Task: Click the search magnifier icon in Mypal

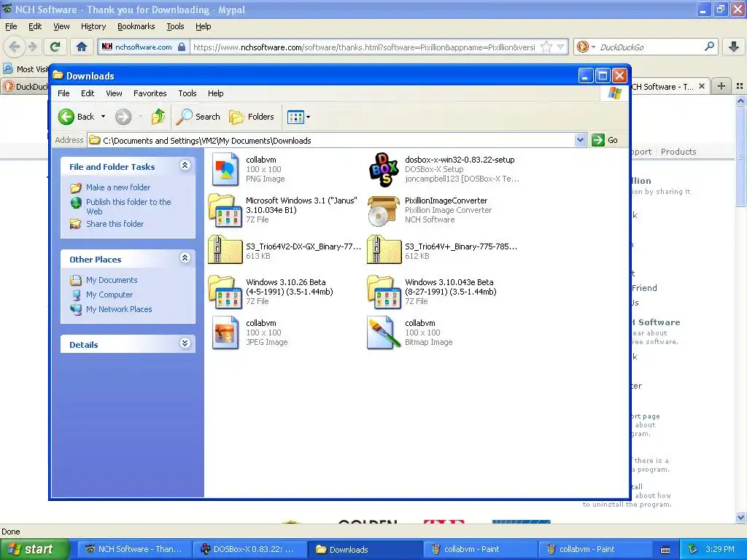Action: pyautogui.click(x=709, y=47)
